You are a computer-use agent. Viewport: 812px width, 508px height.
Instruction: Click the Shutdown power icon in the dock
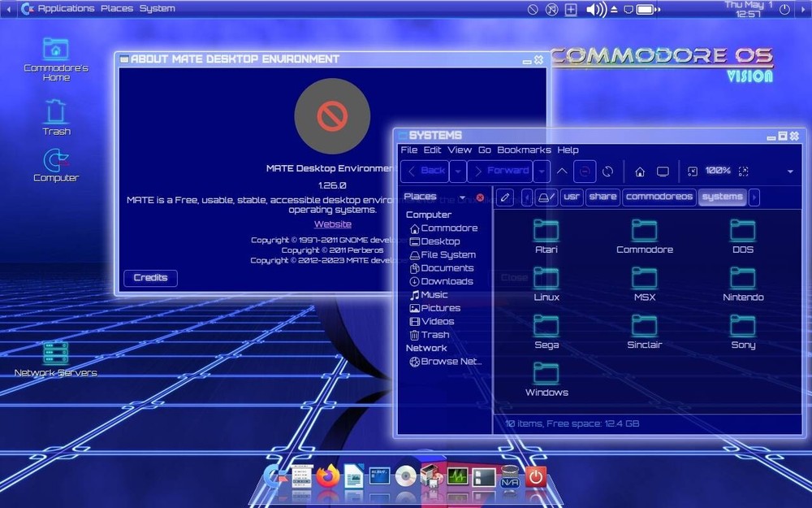(536, 477)
